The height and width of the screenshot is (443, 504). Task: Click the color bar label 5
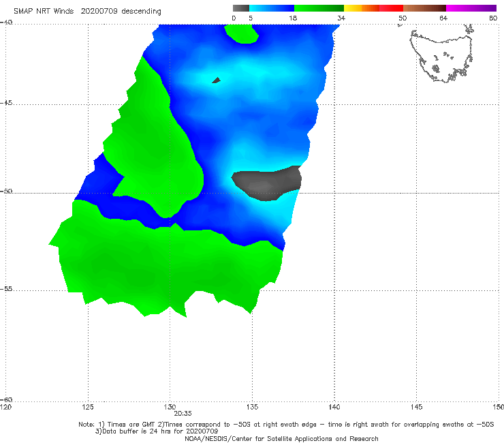[251, 18]
